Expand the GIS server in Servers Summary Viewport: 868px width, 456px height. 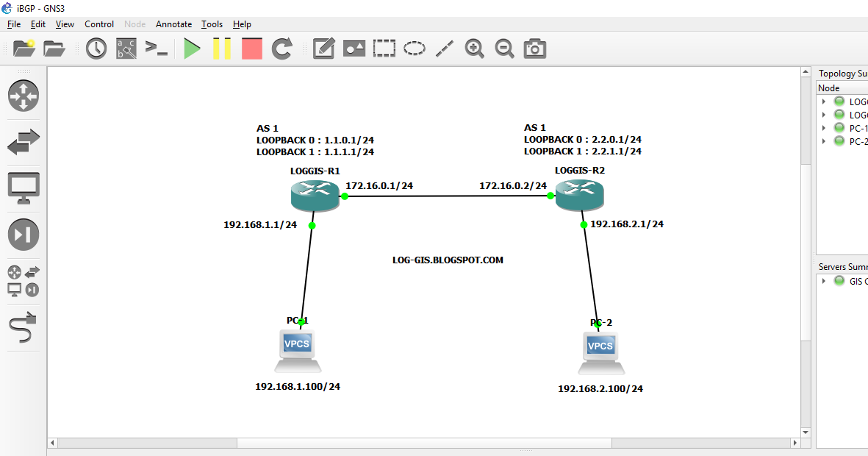pyautogui.click(x=823, y=281)
